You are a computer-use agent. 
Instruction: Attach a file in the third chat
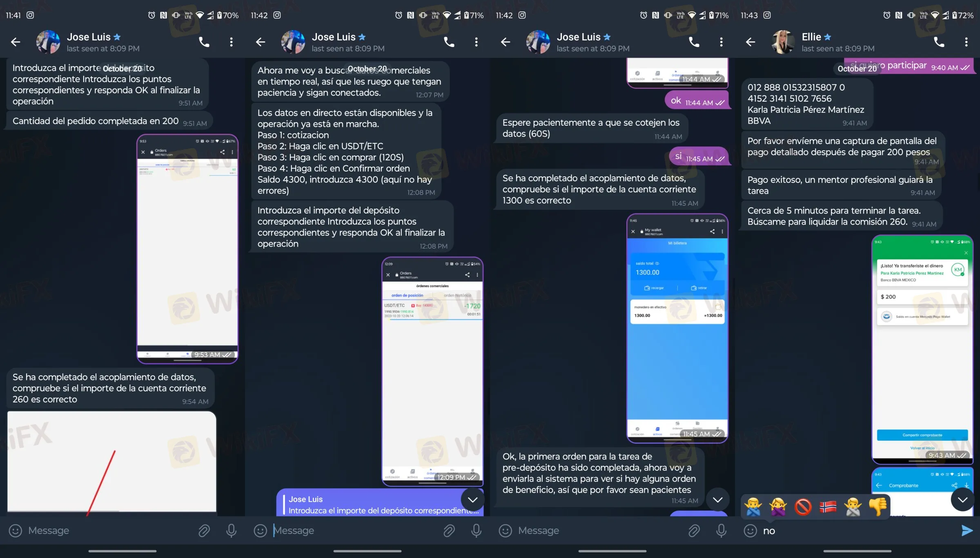point(694,530)
